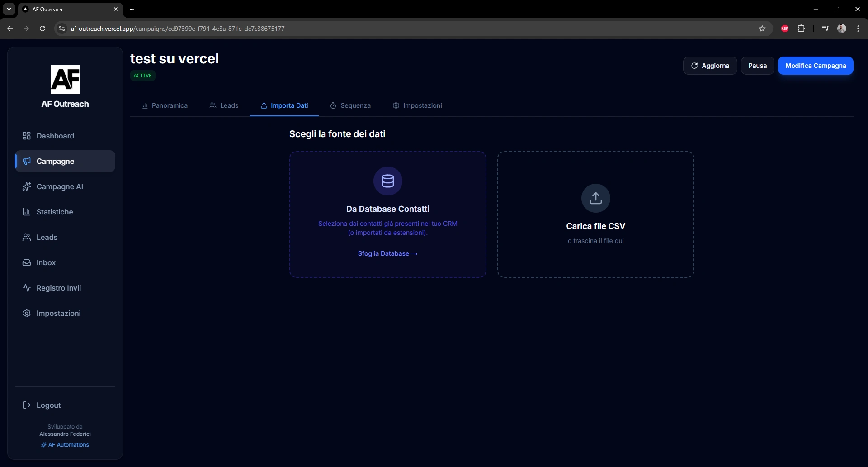Click the Modifica Campagna button
Screen dimensions: 868x467
(x=816, y=66)
